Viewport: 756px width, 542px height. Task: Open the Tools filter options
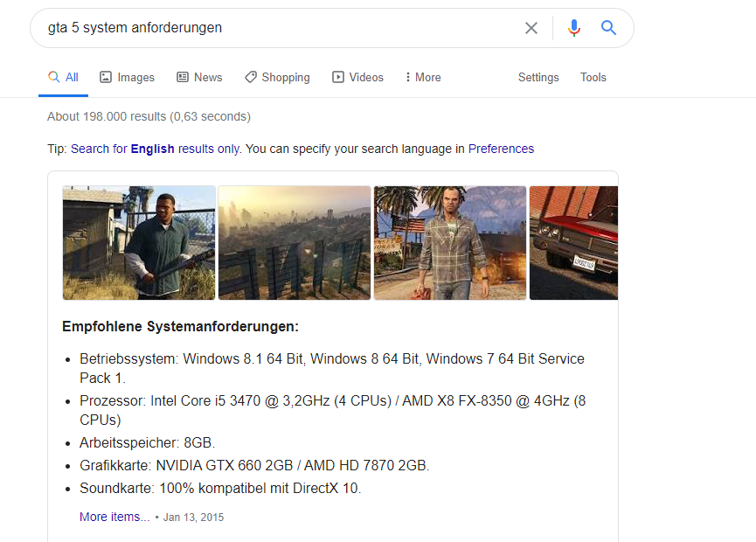(593, 77)
